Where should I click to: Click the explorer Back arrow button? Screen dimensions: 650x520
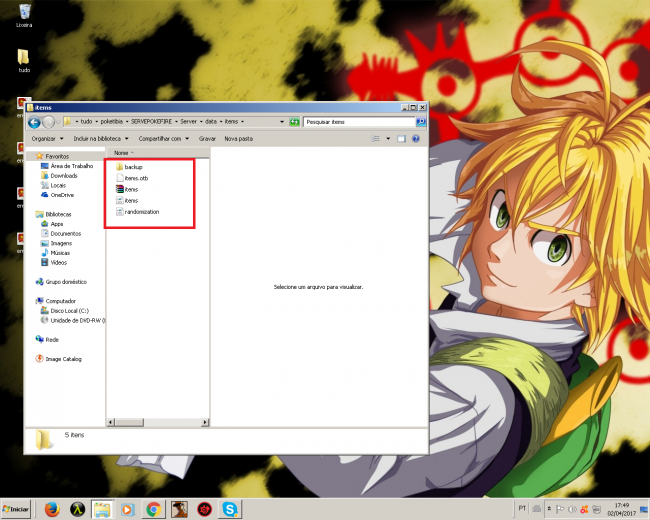(33, 121)
